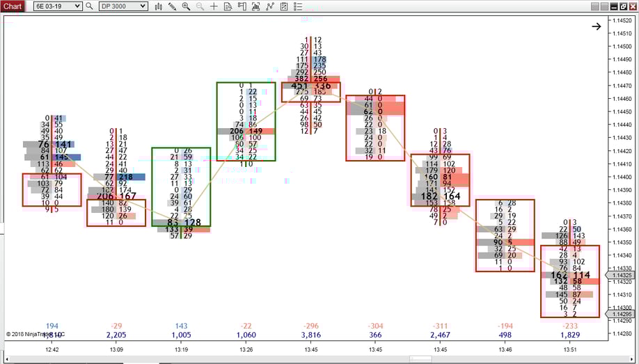639x364 pixels.
Task: Click the right arrow scroll-to-latest button
Action: [x=597, y=26]
